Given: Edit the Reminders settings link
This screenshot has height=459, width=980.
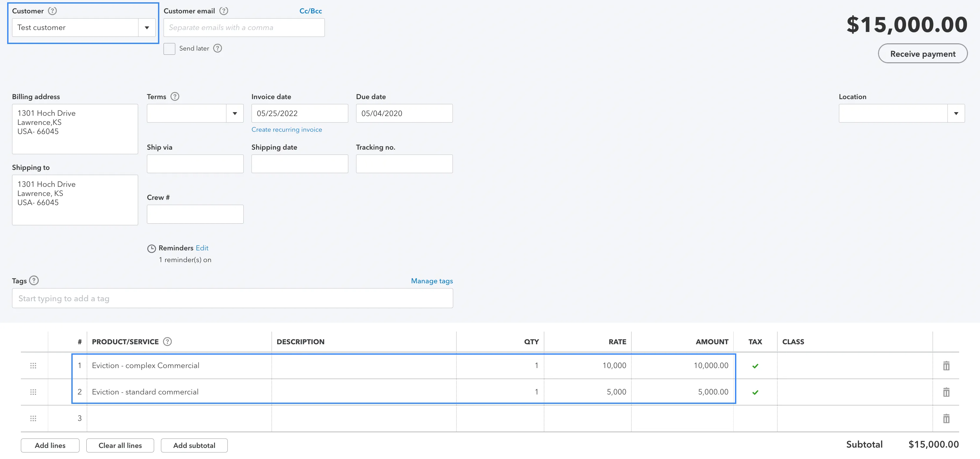Looking at the screenshot, I should [x=202, y=248].
